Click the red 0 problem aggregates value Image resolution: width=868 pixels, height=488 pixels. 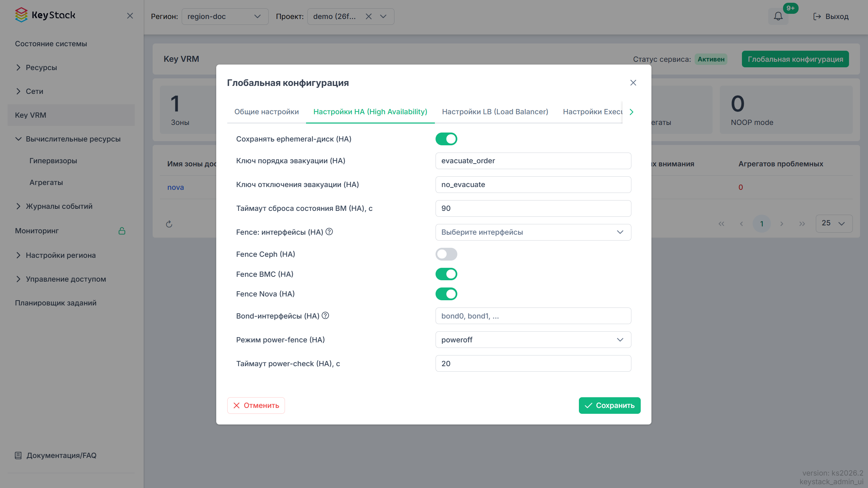[741, 187]
